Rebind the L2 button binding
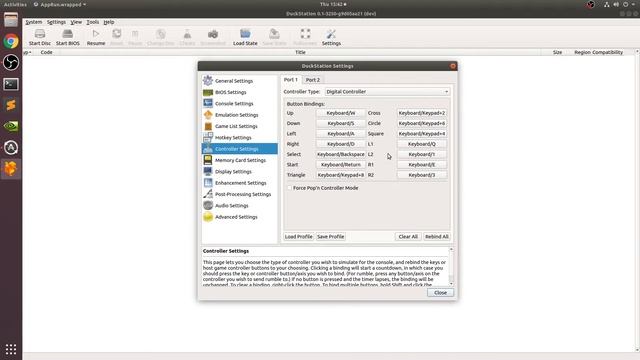The width and height of the screenshot is (640, 360). click(422, 154)
